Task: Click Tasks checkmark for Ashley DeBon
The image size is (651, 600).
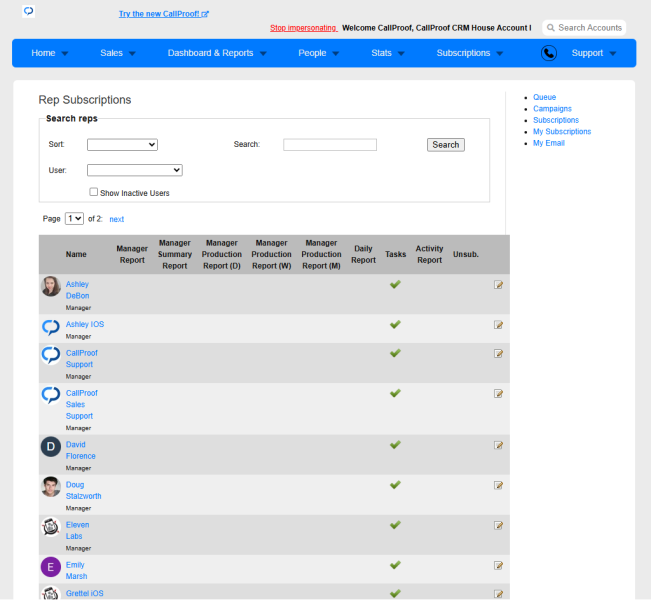Action: pyautogui.click(x=395, y=284)
